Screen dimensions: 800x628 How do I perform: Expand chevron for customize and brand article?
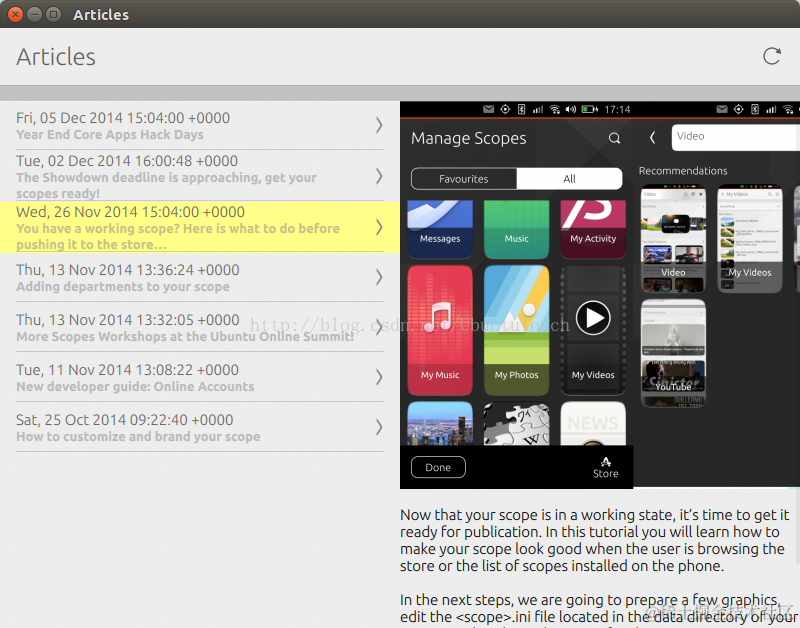(379, 427)
